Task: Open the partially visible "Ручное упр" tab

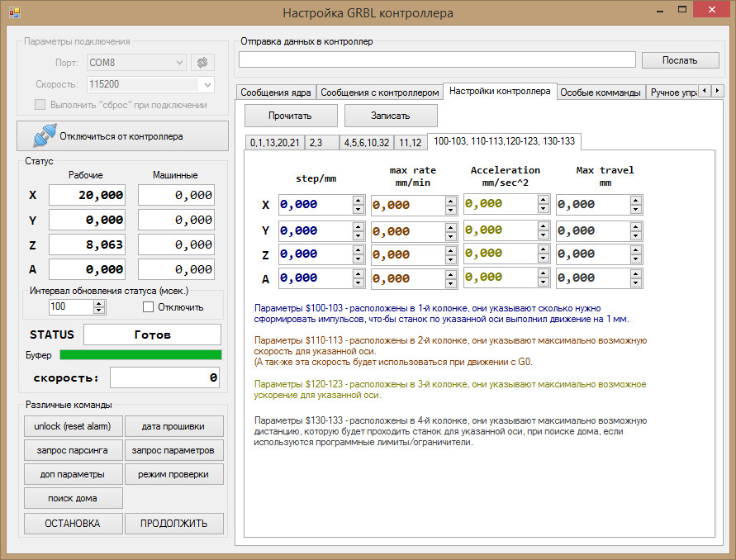Action: pyautogui.click(x=672, y=93)
